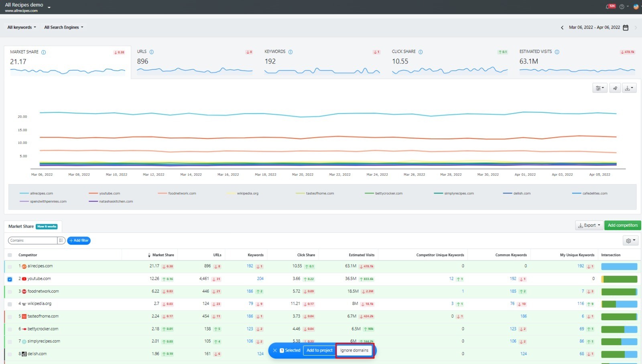This screenshot has height=364, width=642.
Task: Open the user avatar menu
Action: click(x=636, y=6)
